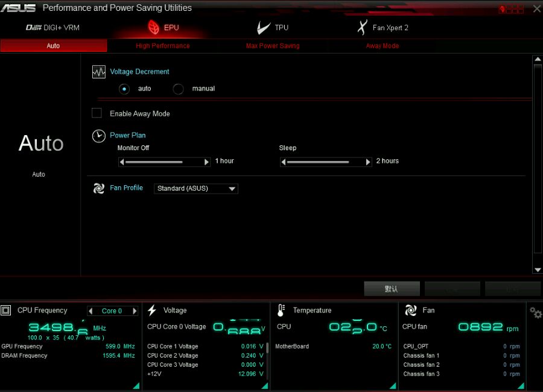Click the CPU Frequency chip icon
This screenshot has width=543, height=392.
coord(6,310)
